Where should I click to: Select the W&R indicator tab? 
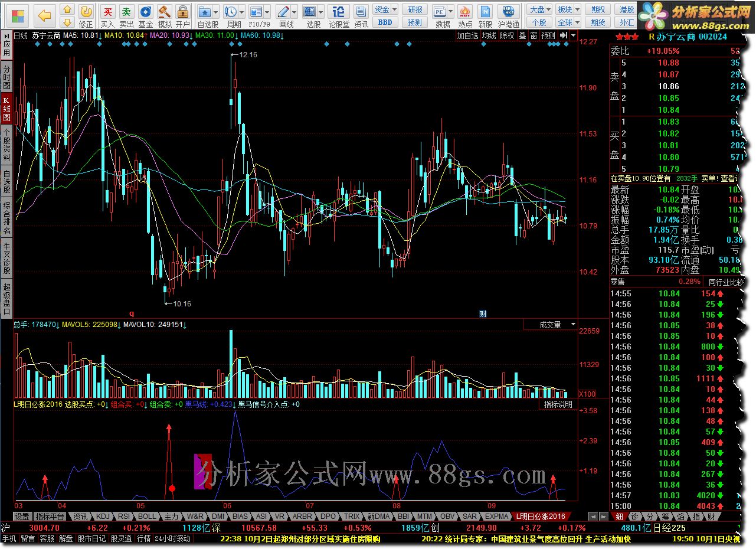(195, 516)
